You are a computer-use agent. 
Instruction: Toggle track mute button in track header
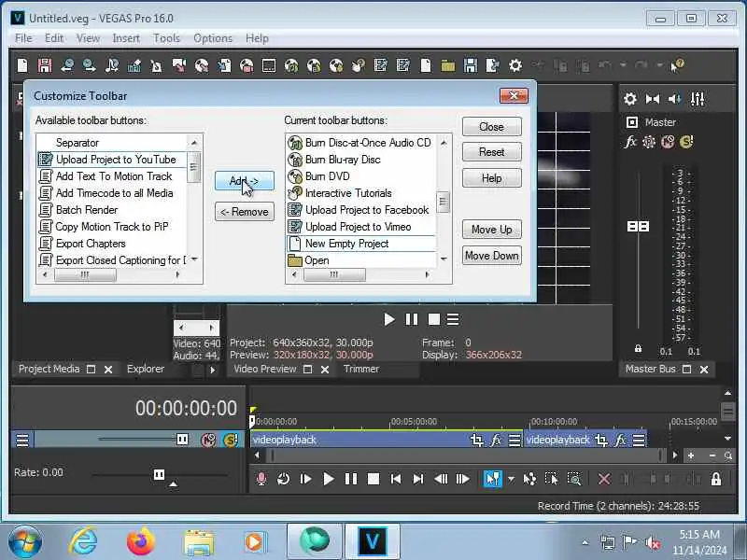click(208, 440)
